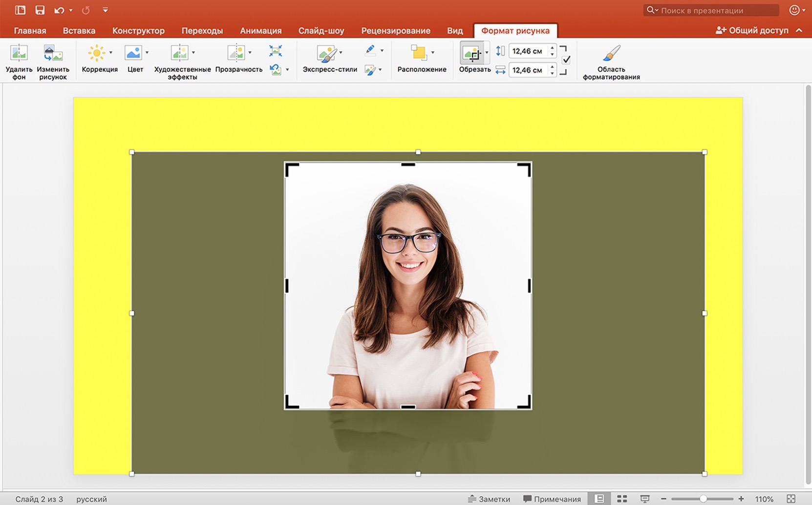Collapse the ribbon with the chevron
The width and height of the screenshot is (812, 505).
[x=799, y=30]
